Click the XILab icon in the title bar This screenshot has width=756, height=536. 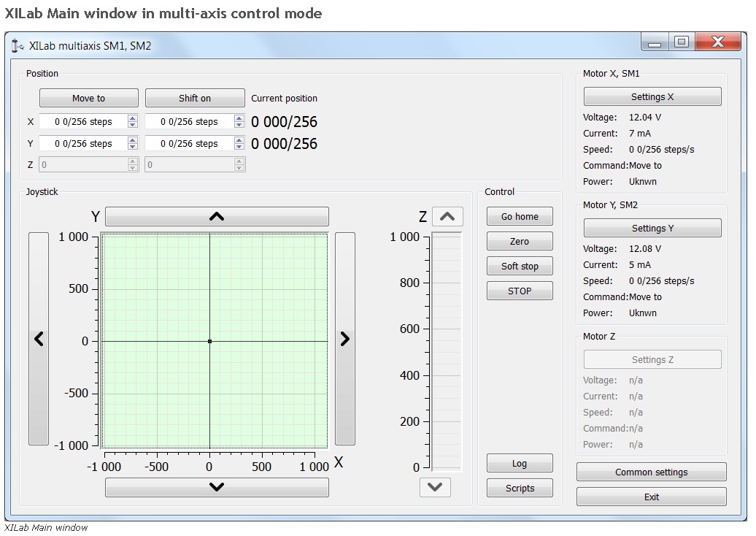tap(16, 45)
